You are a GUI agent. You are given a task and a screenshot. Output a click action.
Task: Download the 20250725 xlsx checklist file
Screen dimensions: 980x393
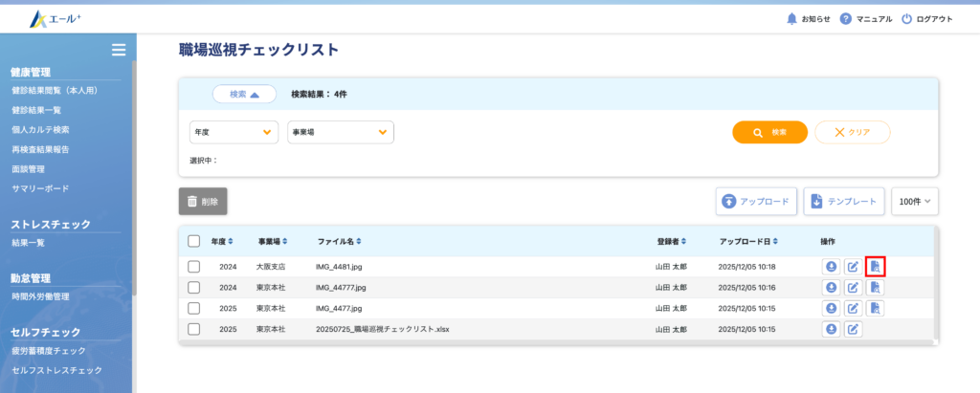click(x=831, y=329)
